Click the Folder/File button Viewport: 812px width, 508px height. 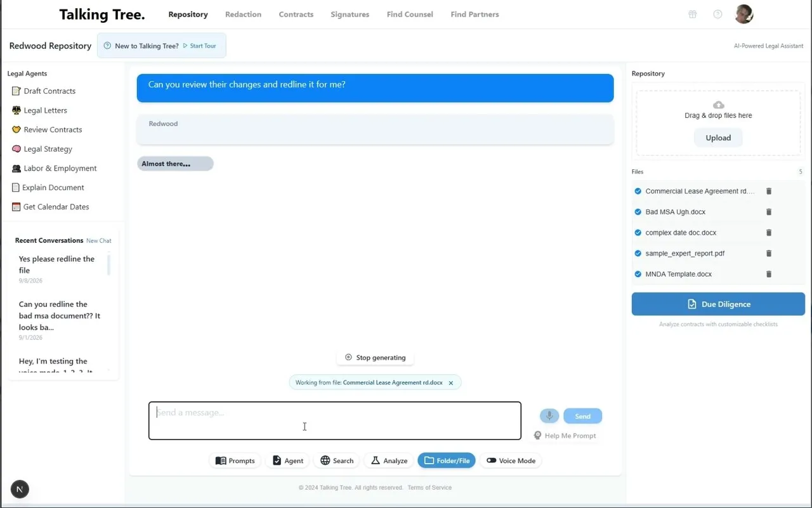pos(447,461)
